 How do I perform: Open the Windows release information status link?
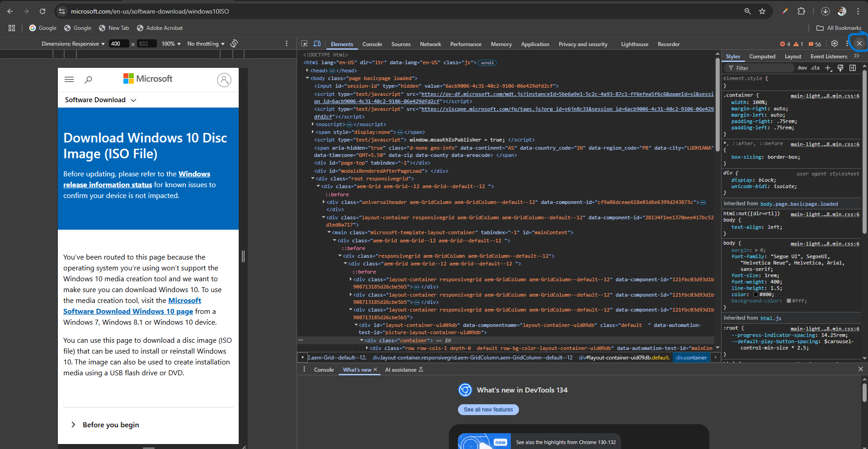(137, 180)
